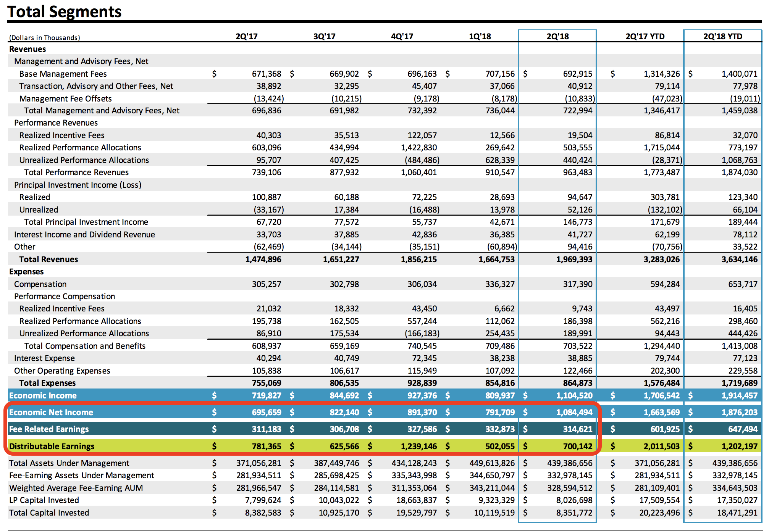Click the 'Fee Related Earnings' row label
The height and width of the screenshot is (532, 769).
49,429
